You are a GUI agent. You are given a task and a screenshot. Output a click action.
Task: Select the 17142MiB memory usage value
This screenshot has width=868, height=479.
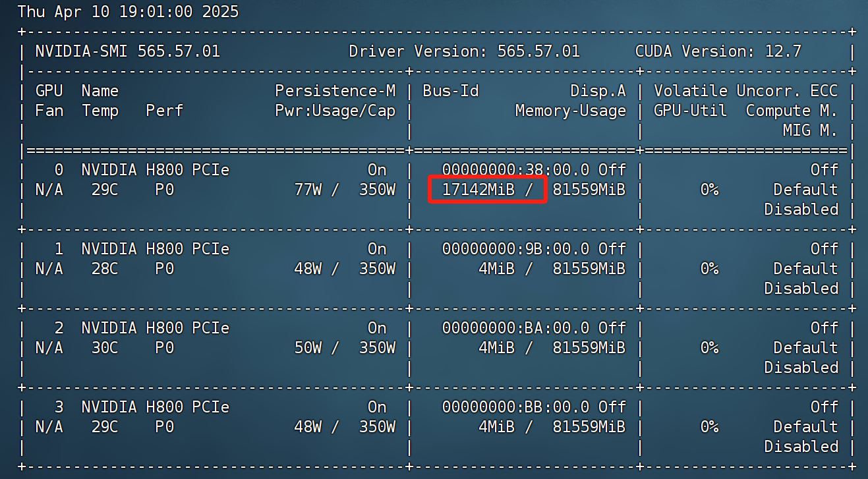pyautogui.click(x=478, y=190)
